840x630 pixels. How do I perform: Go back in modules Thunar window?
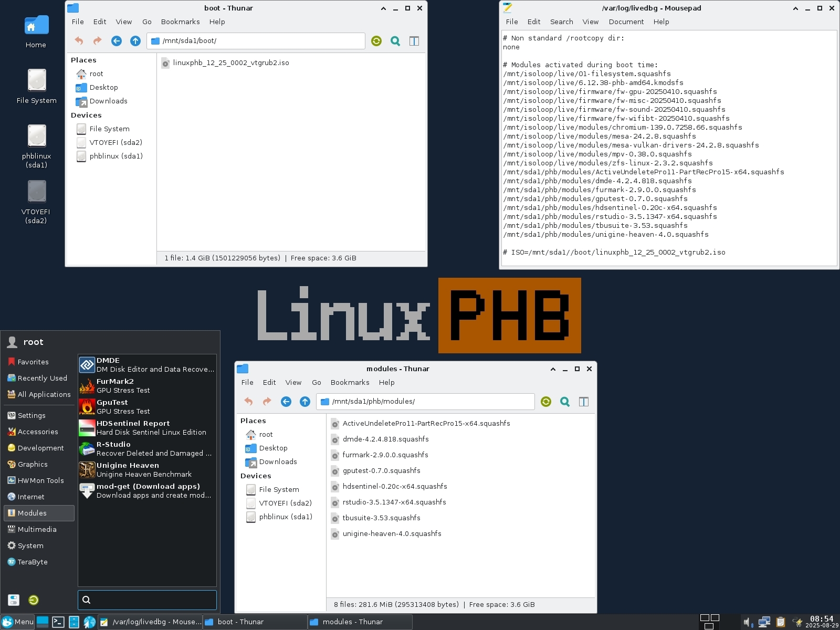[x=286, y=402]
